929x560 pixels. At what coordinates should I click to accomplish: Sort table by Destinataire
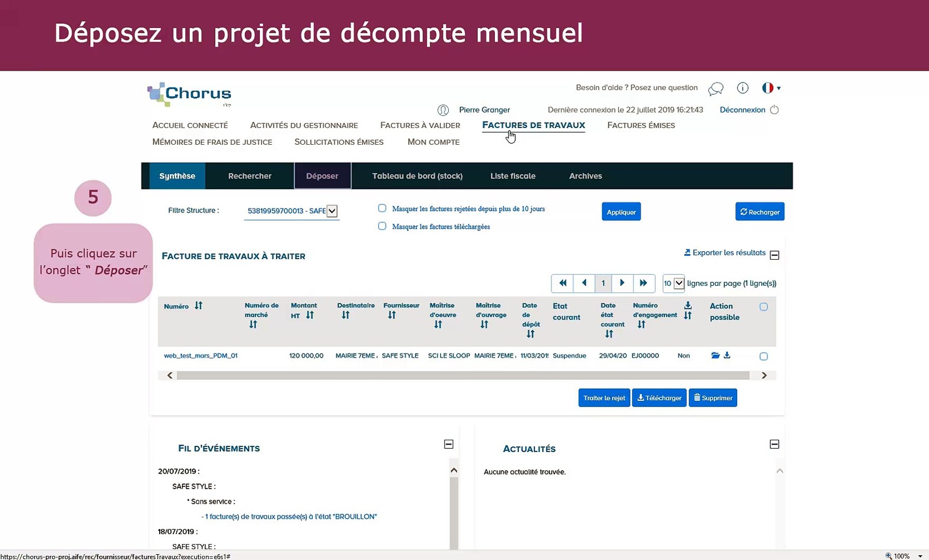[345, 315]
